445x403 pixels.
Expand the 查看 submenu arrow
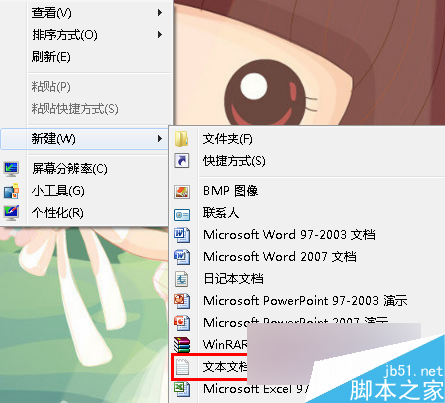tap(160, 13)
